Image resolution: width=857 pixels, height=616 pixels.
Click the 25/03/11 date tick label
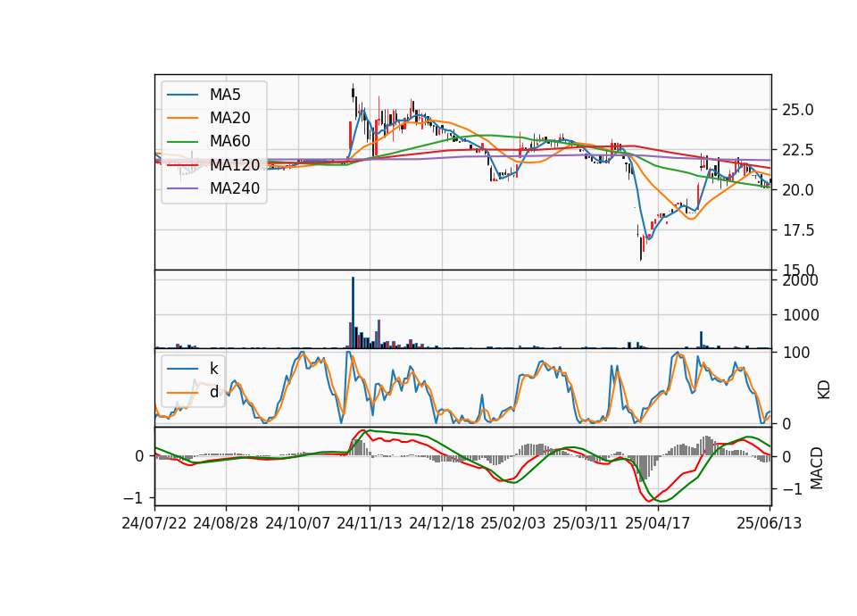[x=586, y=523]
